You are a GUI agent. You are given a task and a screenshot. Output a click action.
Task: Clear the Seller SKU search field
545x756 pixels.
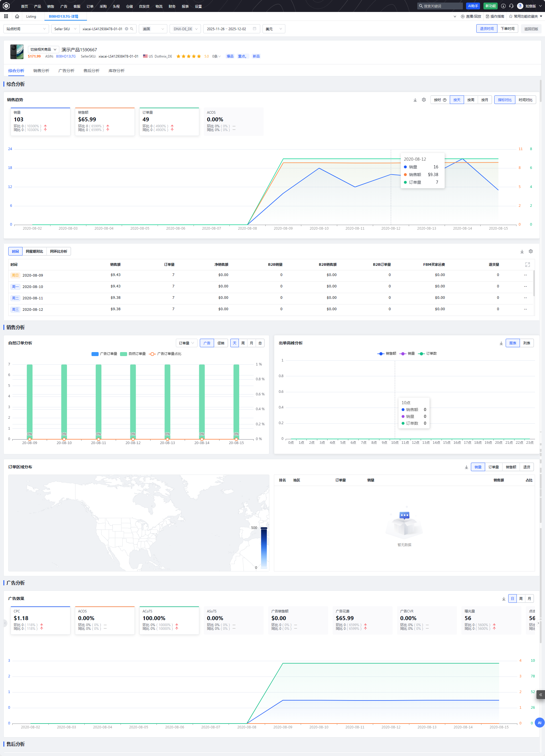click(x=126, y=29)
